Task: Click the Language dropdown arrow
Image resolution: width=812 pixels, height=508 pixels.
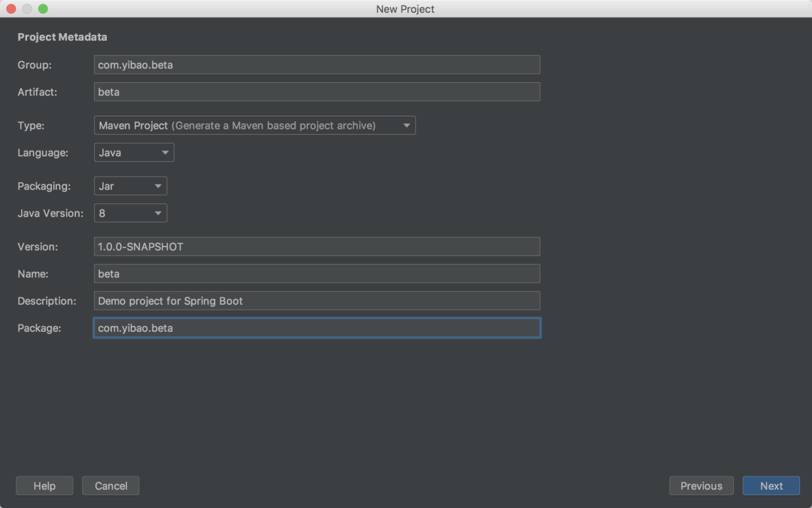Action: click(x=165, y=153)
